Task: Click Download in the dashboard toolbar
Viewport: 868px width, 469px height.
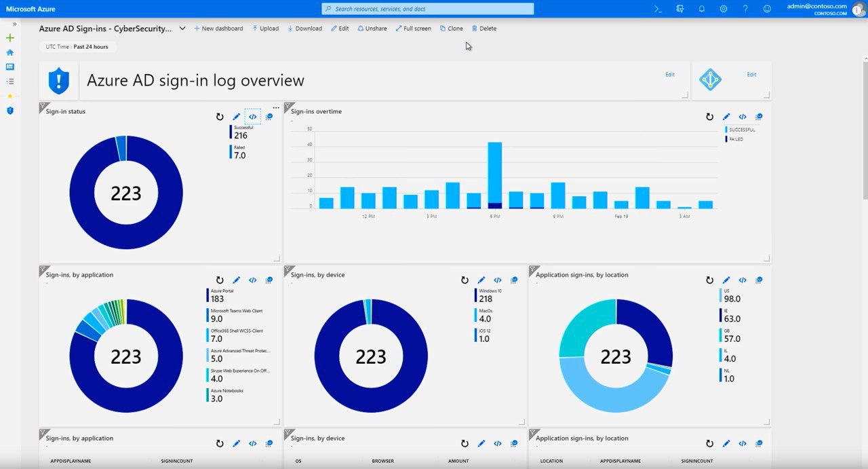Action: point(304,29)
